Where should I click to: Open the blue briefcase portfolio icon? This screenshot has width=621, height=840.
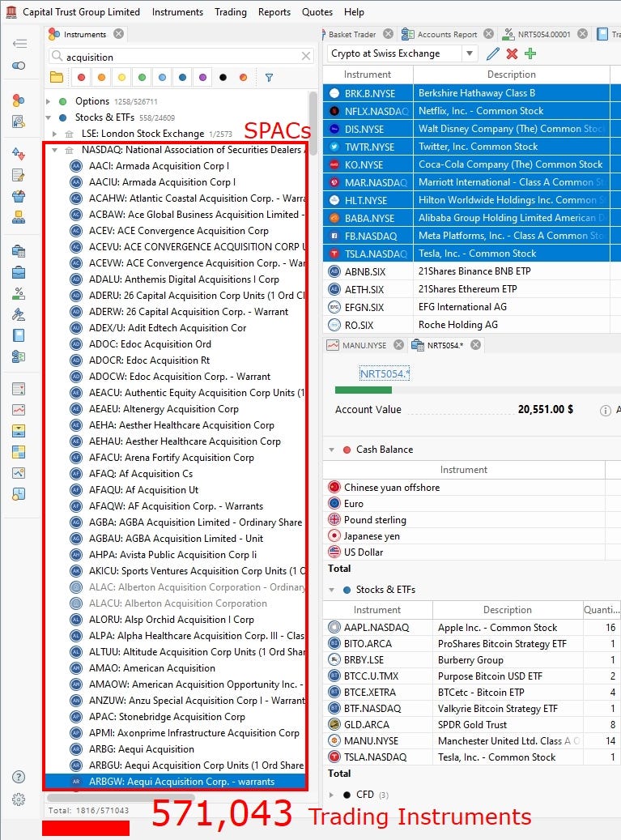click(19, 272)
